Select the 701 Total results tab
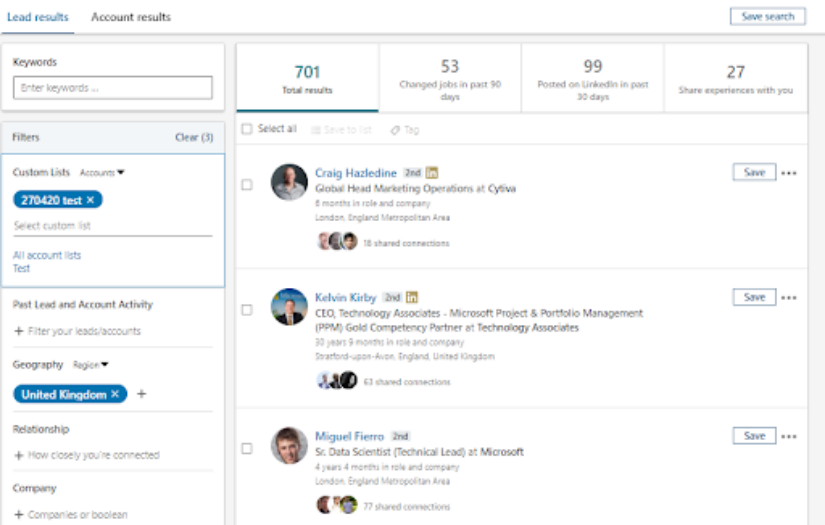The height and width of the screenshot is (525, 825). click(307, 78)
